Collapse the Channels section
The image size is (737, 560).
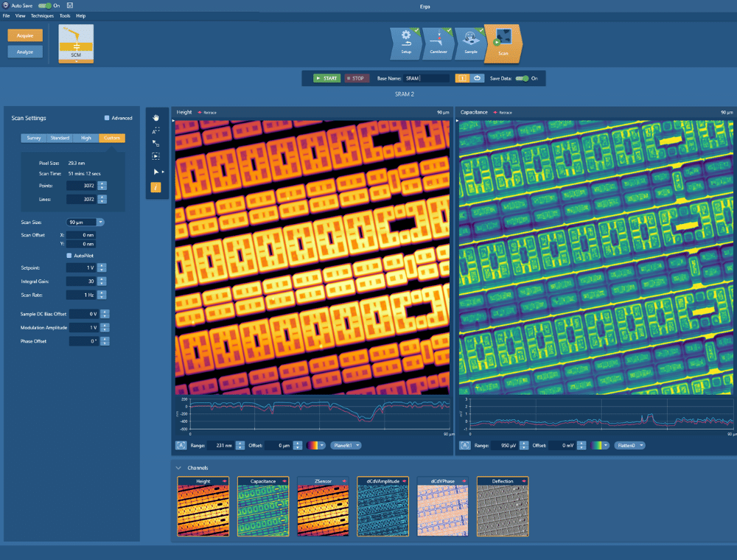point(178,467)
